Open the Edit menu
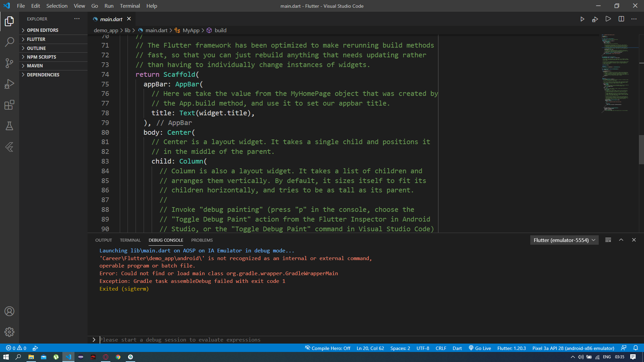The height and width of the screenshot is (362, 644). point(36,6)
